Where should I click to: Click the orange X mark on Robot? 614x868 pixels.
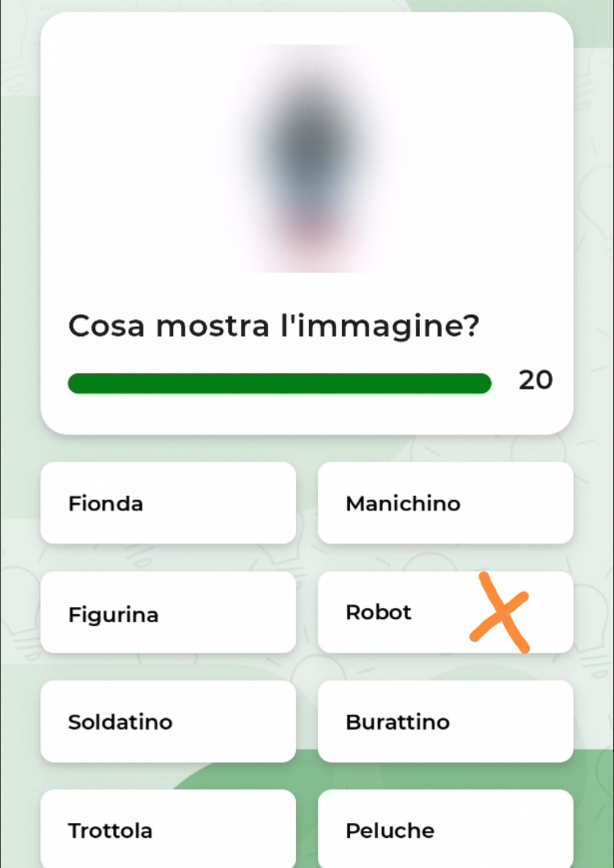tap(500, 613)
